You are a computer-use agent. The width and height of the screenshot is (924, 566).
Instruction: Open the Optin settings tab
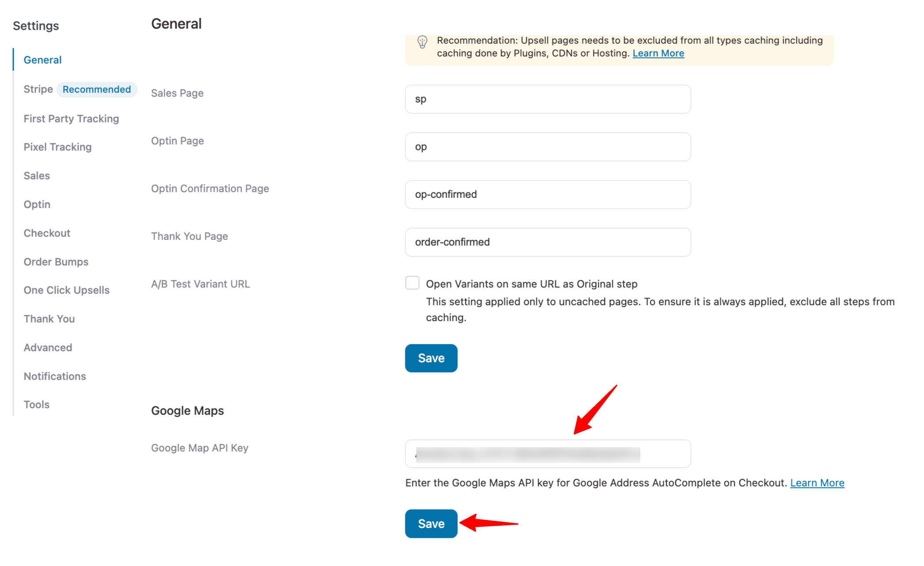coord(37,204)
